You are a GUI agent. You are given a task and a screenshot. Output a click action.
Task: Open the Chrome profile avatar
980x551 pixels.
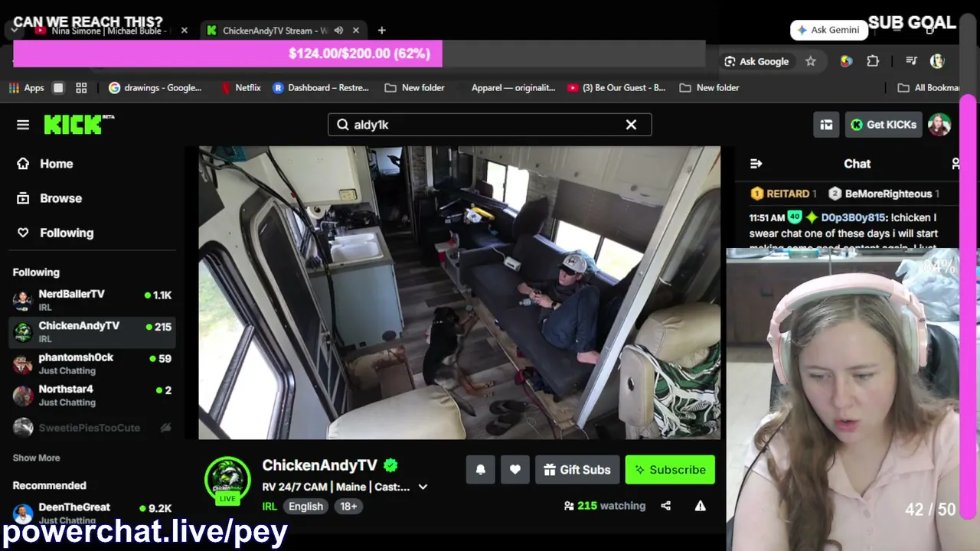(937, 61)
